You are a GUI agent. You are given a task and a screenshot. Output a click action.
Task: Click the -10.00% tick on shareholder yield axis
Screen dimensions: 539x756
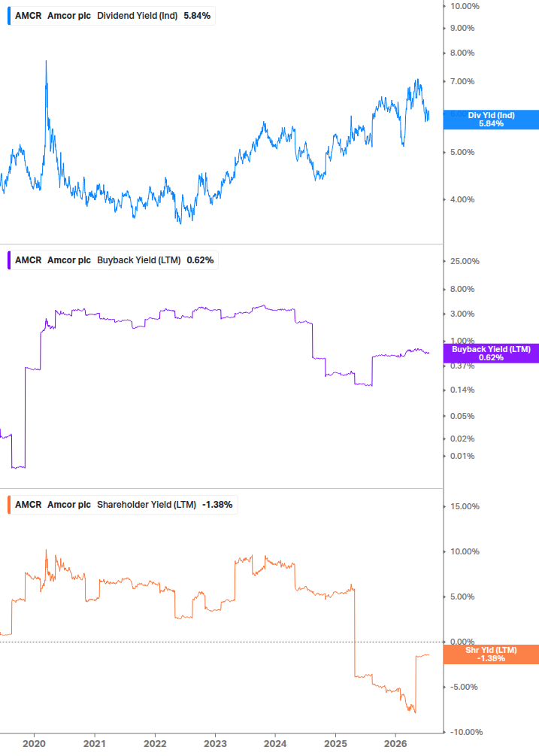[466, 733]
